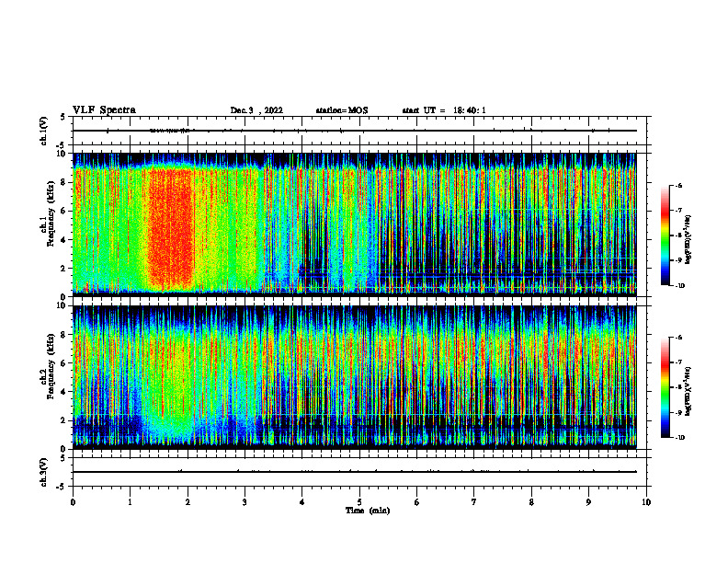This screenshot has width=728, height=563.
Task: Click the "Time (min)" x-axis label
Action: [368, 511]
